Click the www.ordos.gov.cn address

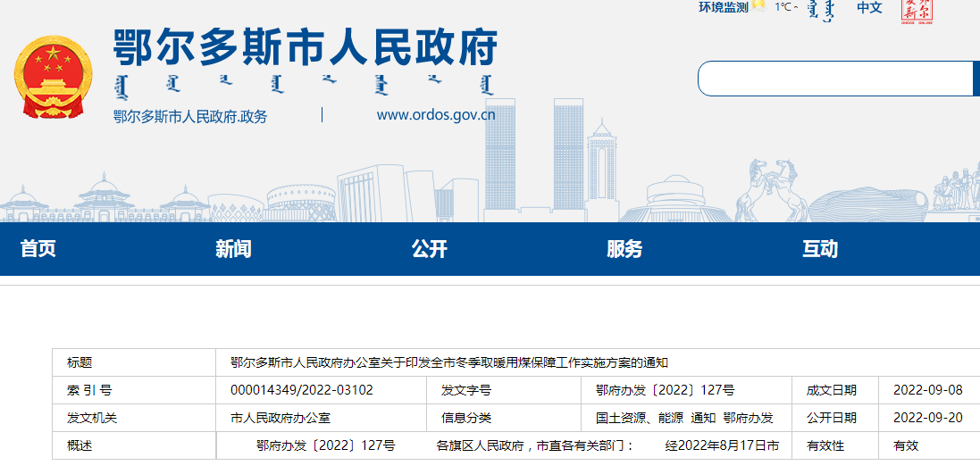tap(436, 115)
